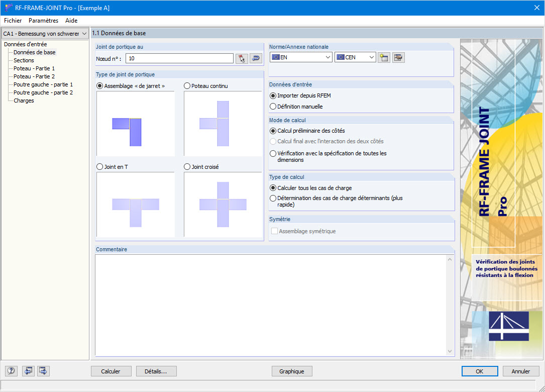The image size is (545, 392).
Task: Click the knee joint diagram thumbnail
Action: [x=136, y=124]
